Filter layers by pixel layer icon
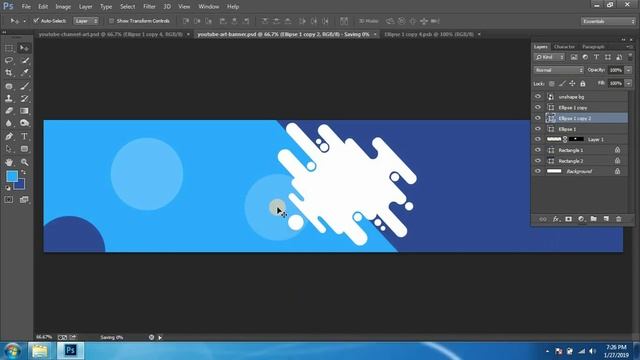Screen dimensions: 640x360 click(x=574, y=58)
